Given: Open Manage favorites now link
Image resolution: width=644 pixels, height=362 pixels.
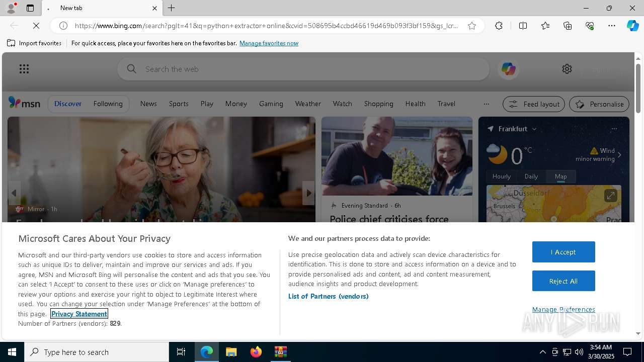Looking at the screenshot, I should coord(269,43).
